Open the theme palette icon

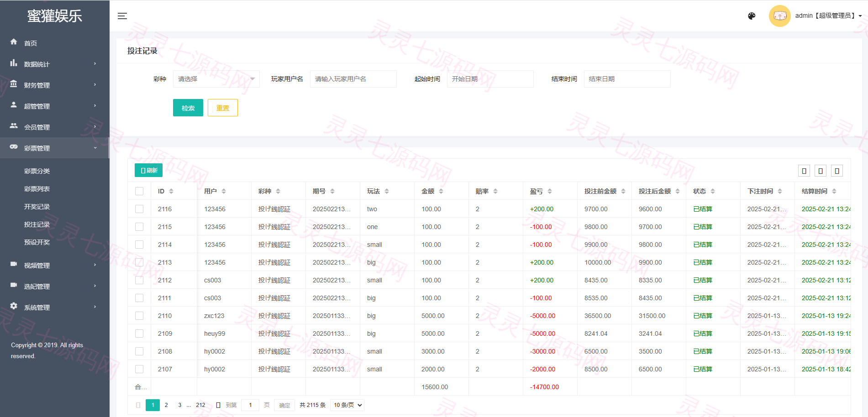tap(752, 16)
